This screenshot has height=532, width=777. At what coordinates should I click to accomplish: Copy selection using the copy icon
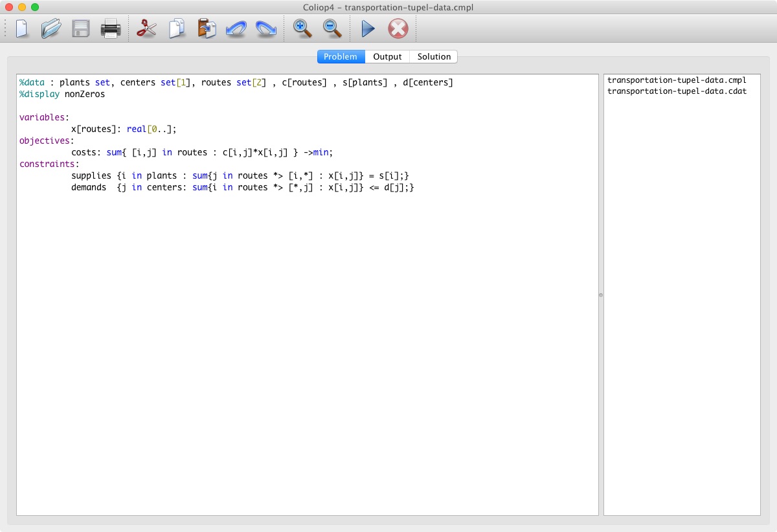click(177, 29)
